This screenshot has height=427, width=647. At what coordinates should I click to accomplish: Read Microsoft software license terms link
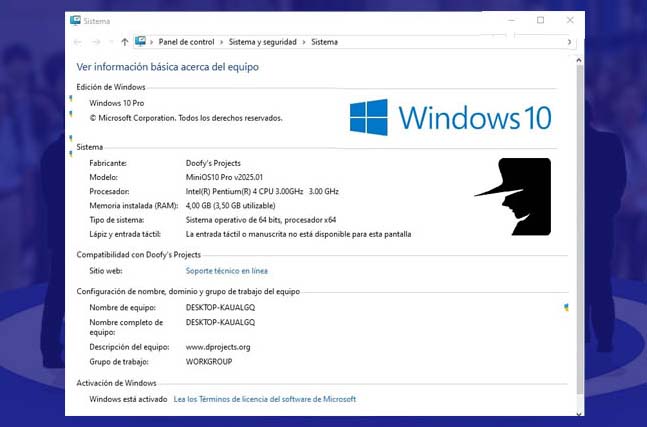264,399
